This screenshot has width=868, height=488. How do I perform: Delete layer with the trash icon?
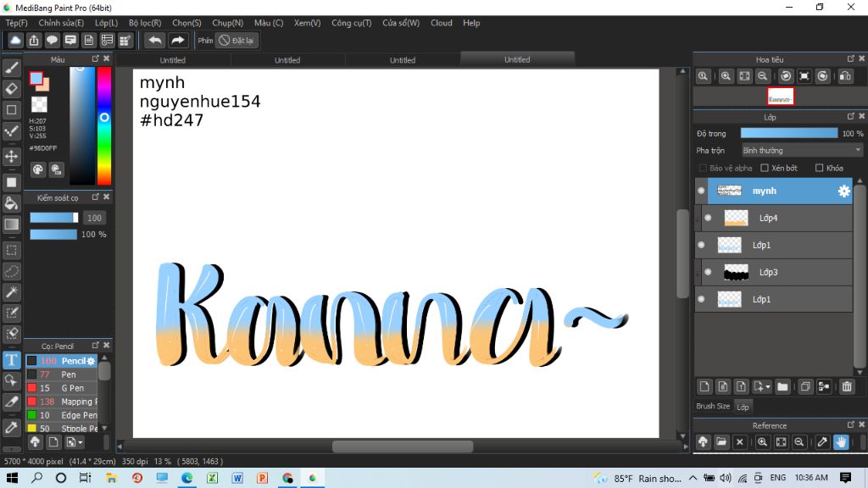coord(847,386)
